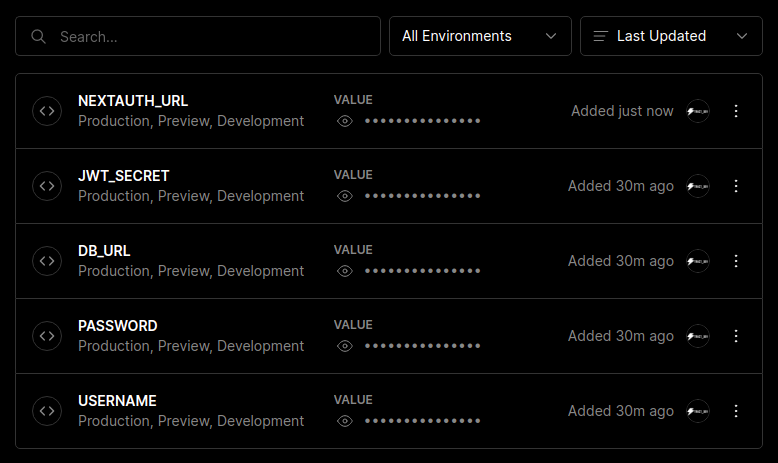Click the code icon for JWT_SECRET
This screenshot has width=778, height=463.
point(47,186)
